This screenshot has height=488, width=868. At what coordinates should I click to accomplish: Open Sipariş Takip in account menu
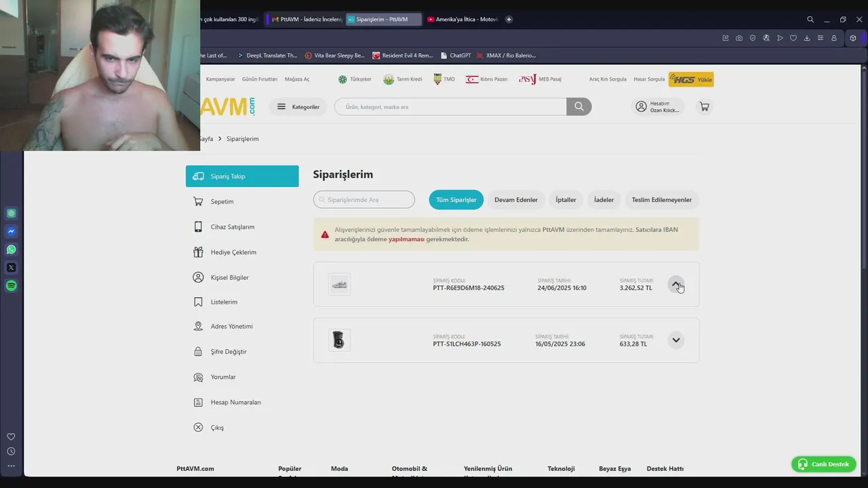pyautogui.click(x=242, y=176)
